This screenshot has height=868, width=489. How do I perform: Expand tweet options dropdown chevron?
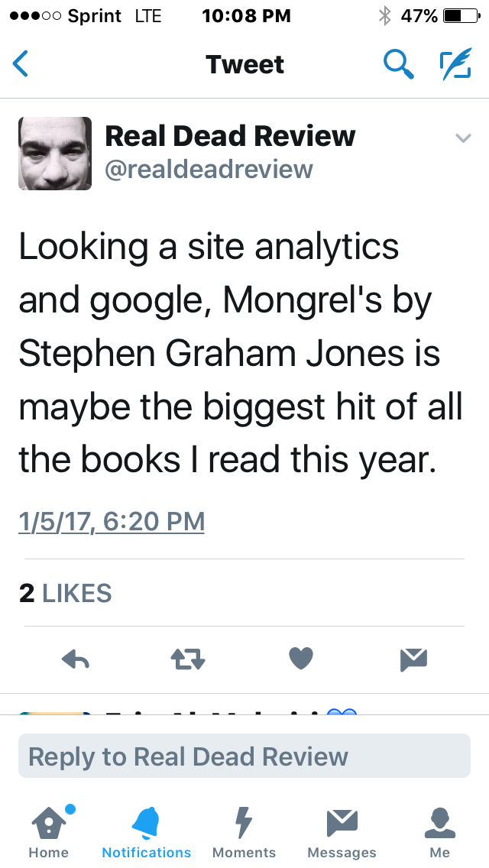click(462, 138)
